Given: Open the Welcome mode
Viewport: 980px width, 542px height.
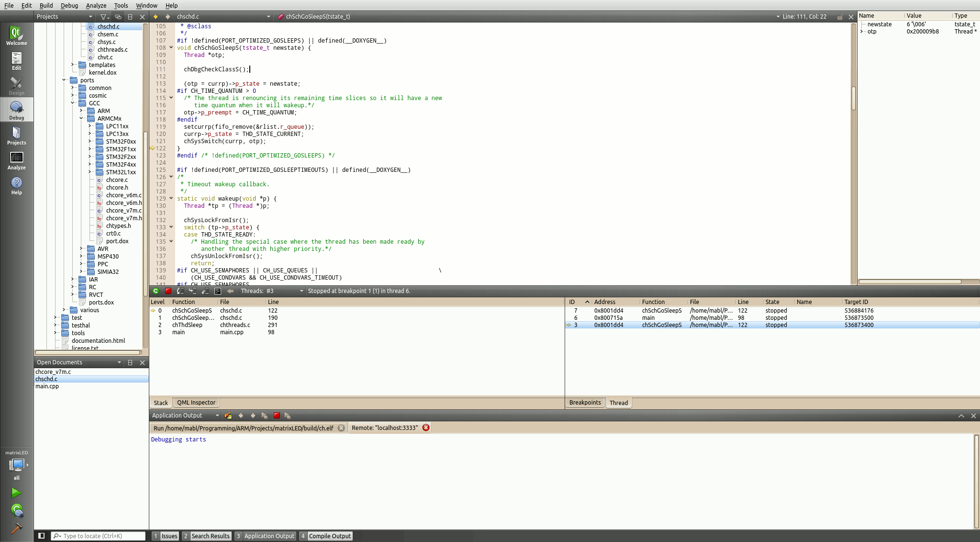Looking at the screenshot, I should point(16,35).
